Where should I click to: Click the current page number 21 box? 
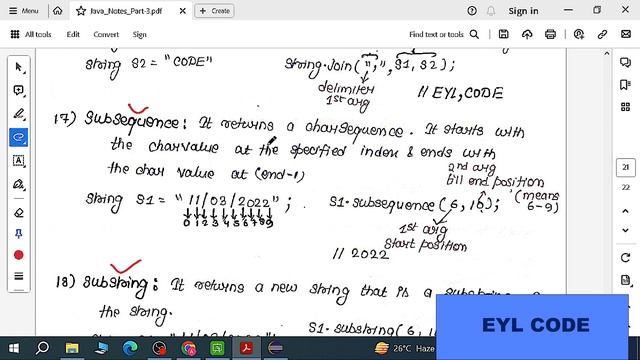[625, 167]
